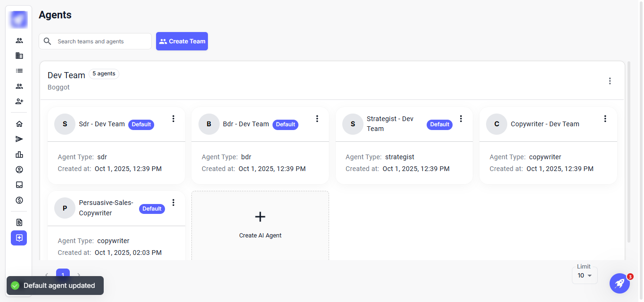Open the dollar billing sidebar icon
The height and width of the screenshot is (302, 644).
[19, 200]
